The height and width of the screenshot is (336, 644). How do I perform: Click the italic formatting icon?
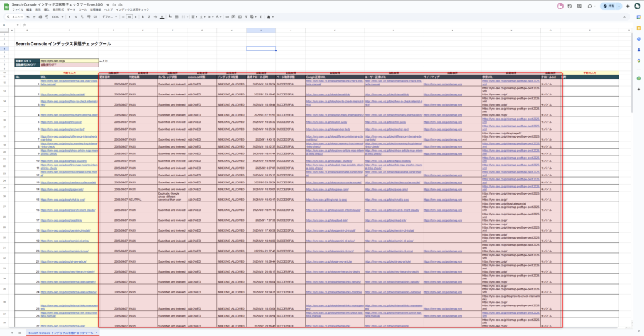150,17
